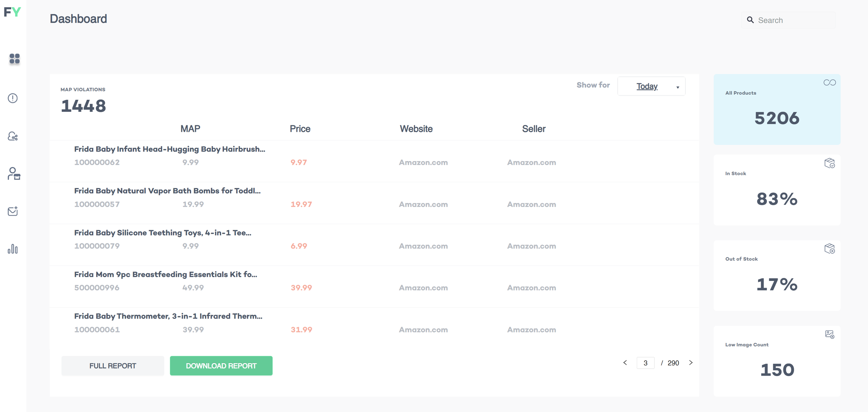
Task: Click the Low Image Count icon
Action: pyautogui.click(x=830, y=334)
